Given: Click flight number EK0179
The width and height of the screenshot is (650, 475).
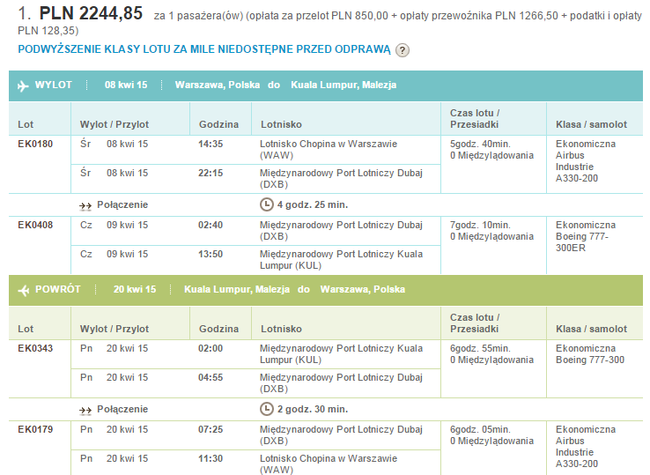Looking at the screenshot, I should (x=35, y=429).
